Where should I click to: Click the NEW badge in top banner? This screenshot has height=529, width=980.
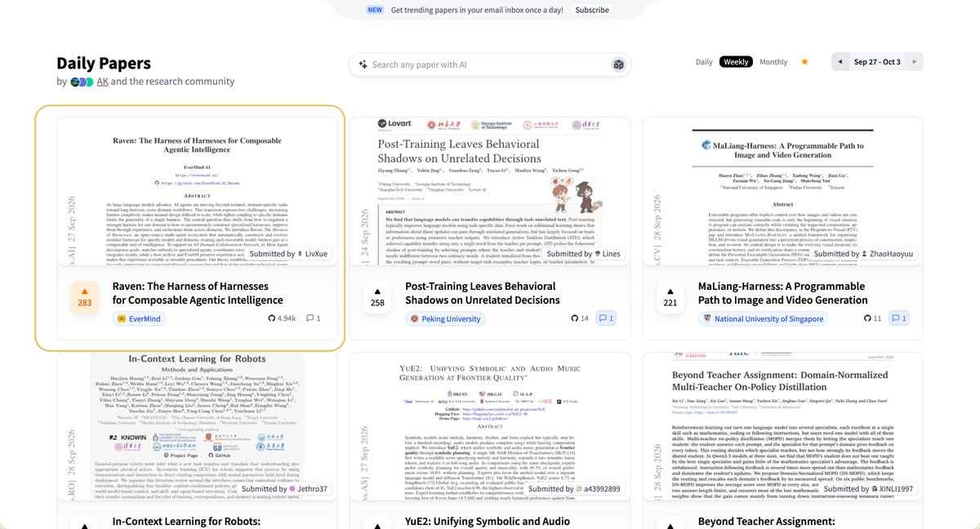coord(375,10)
